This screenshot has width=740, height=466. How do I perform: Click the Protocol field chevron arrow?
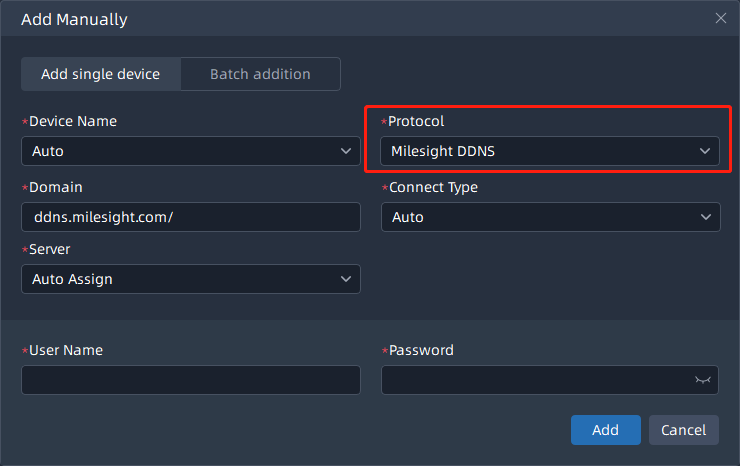pos(704,152)
